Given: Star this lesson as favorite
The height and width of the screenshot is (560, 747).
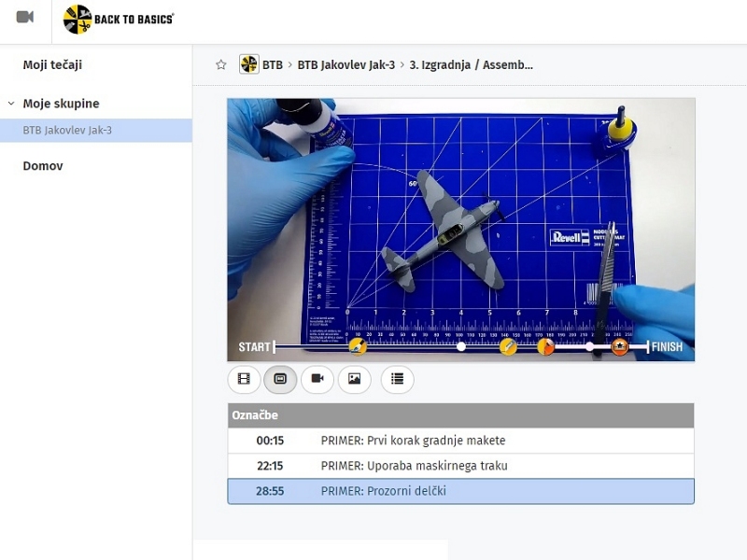Looking at the screenshot, I should click(221, 64).
